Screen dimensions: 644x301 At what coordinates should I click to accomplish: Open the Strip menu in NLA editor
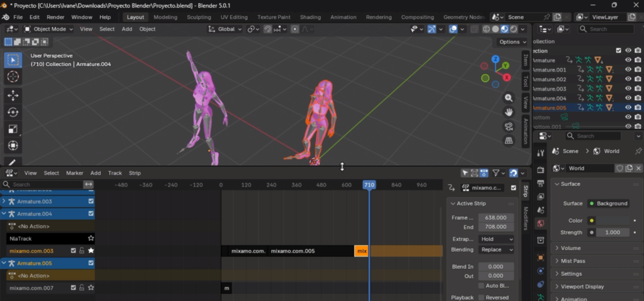(x=135, y=173)
